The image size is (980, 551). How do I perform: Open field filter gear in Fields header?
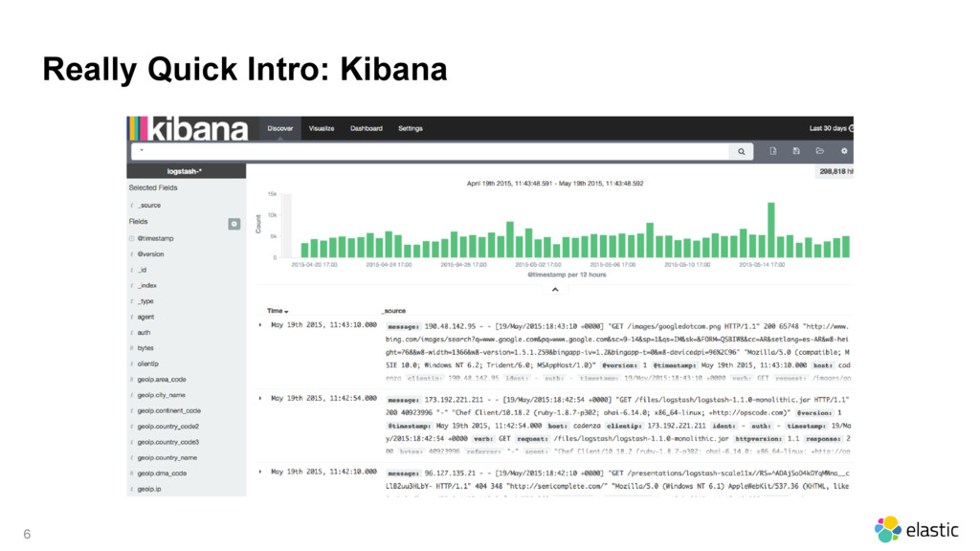(234, 224)
